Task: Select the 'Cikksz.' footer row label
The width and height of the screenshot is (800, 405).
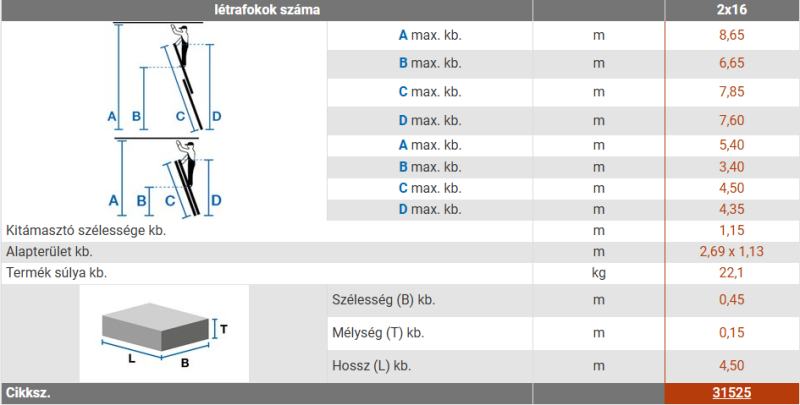Action: click(x=28, y=394)
